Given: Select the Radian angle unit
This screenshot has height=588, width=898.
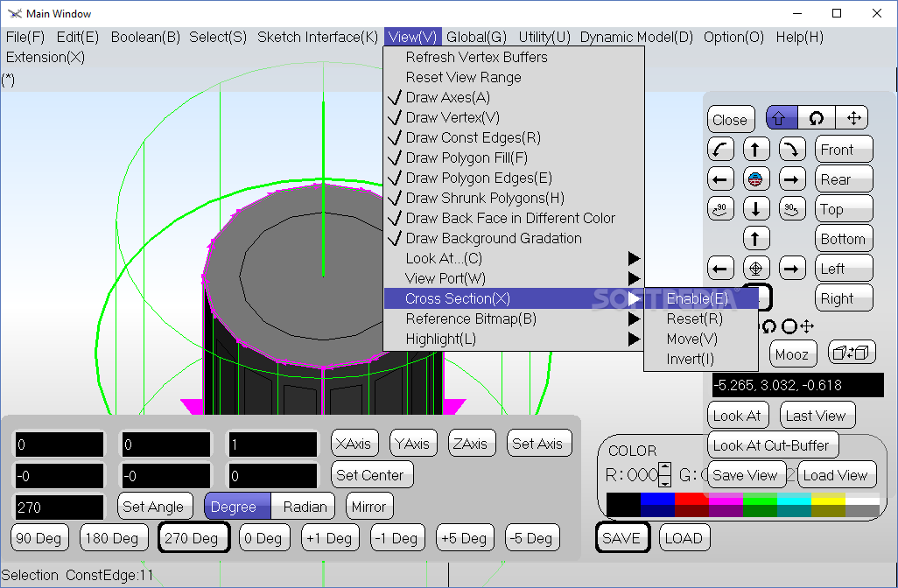Looking at the screenshot, I should click(303, 506).
